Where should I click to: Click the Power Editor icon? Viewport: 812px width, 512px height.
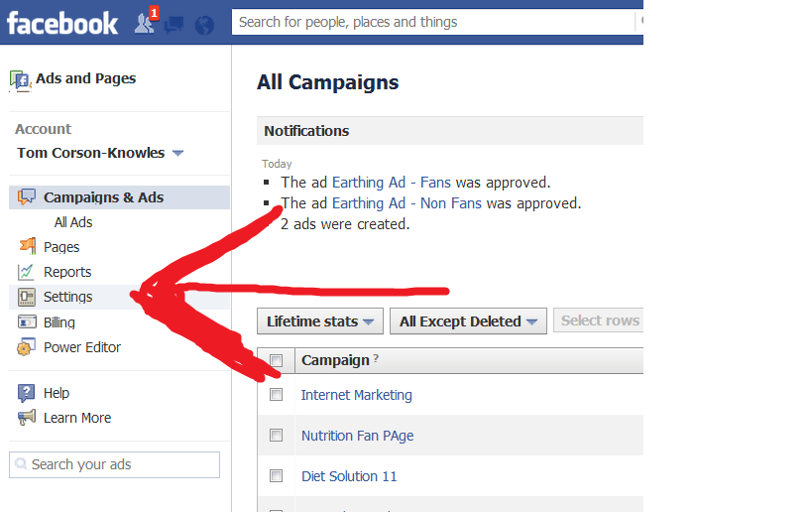pyautogui.click(x=26, y=347)
